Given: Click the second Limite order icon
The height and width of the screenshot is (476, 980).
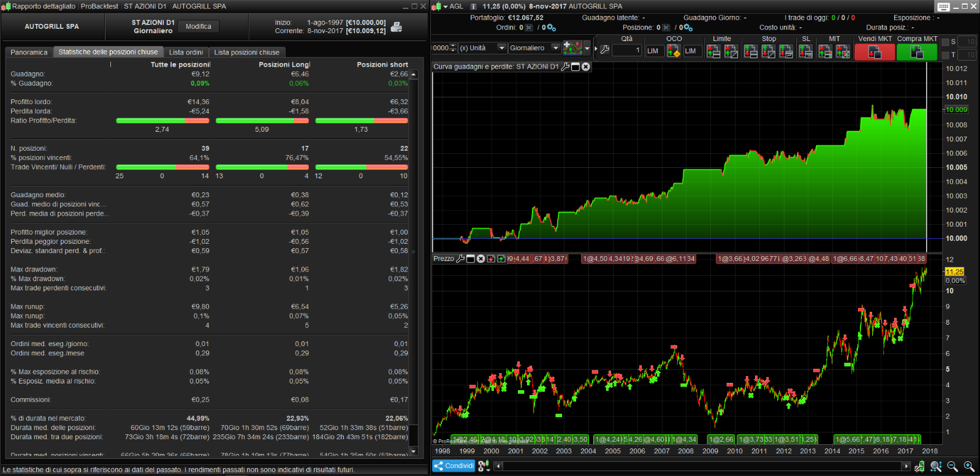Looking at the screenshot, I should (731, 51).
